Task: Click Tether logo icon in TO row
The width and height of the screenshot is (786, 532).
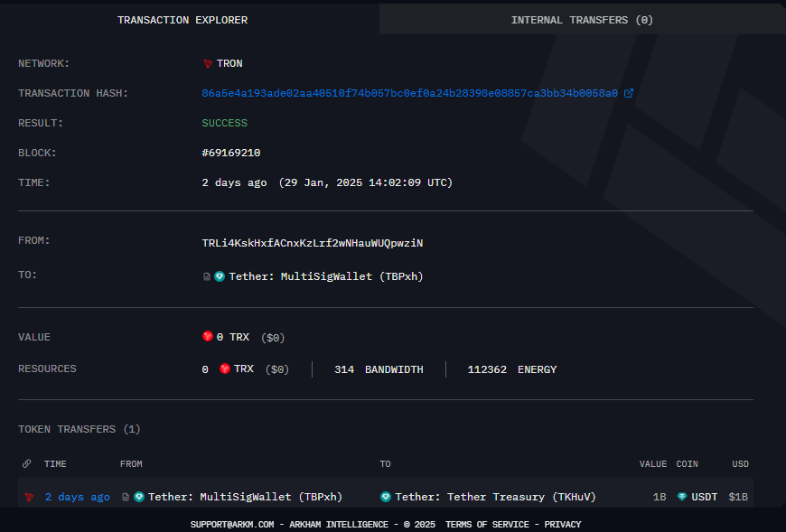Action: tap(220, 276)
